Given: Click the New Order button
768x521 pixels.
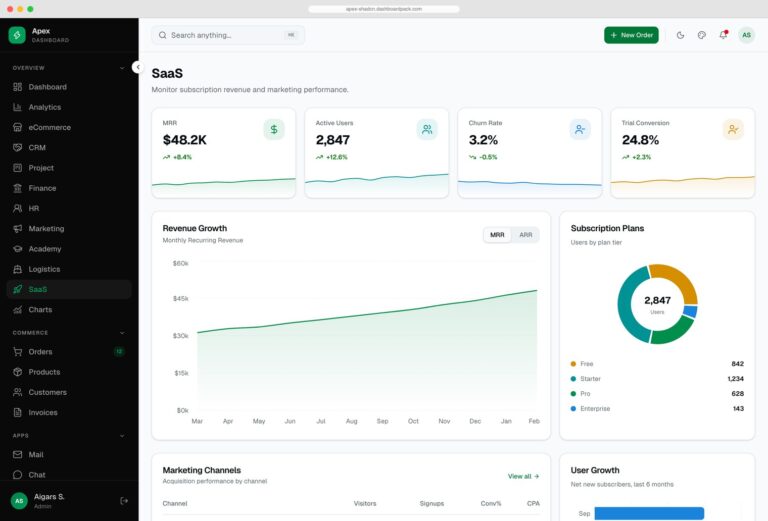Looking at the screenshot, I should click(x=631, y=35).
